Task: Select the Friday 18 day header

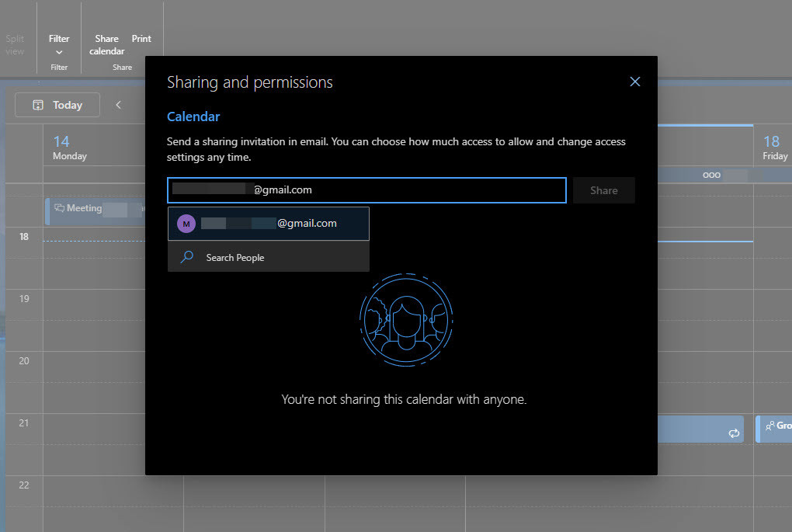Action: [x=774, y=148]
